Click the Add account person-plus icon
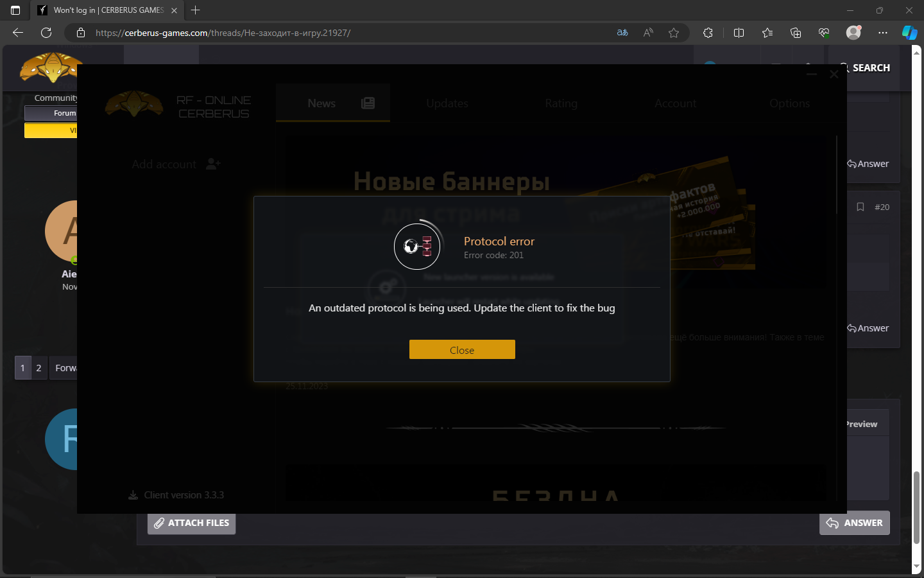Screen dimensions: 924x578 pos(213,164)
